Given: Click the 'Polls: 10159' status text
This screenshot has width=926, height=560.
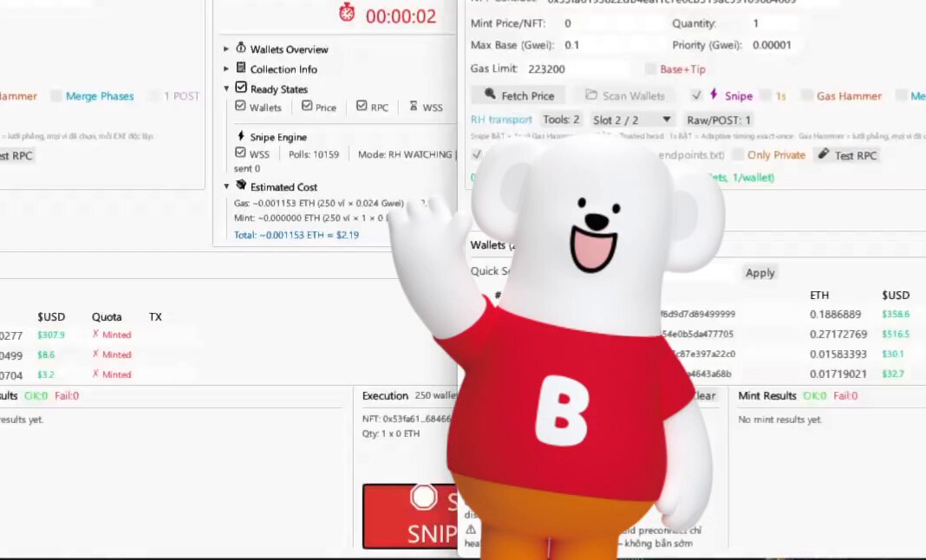Looking at the screenshot, I should 314,154.
